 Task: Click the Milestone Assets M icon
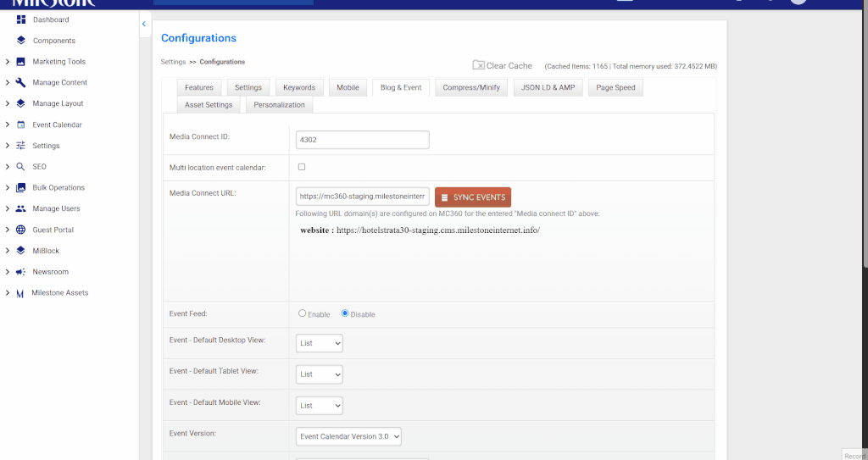(20, 293)
